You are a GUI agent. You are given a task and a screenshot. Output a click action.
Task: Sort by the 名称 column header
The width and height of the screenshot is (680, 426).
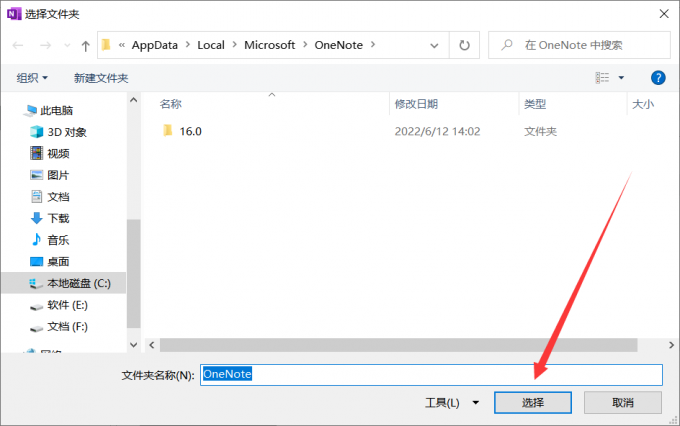click(171, 104)
